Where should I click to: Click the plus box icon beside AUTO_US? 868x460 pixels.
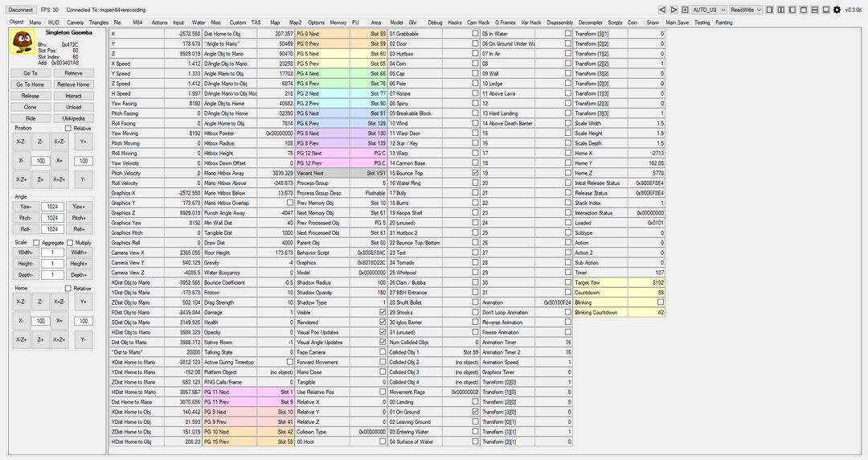686,10
